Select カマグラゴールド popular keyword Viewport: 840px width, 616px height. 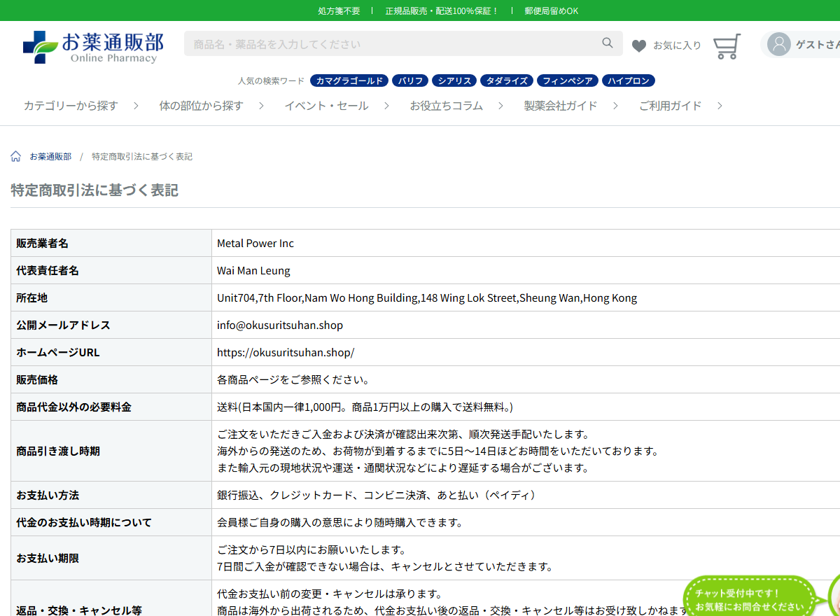click(x=349, y=80)
